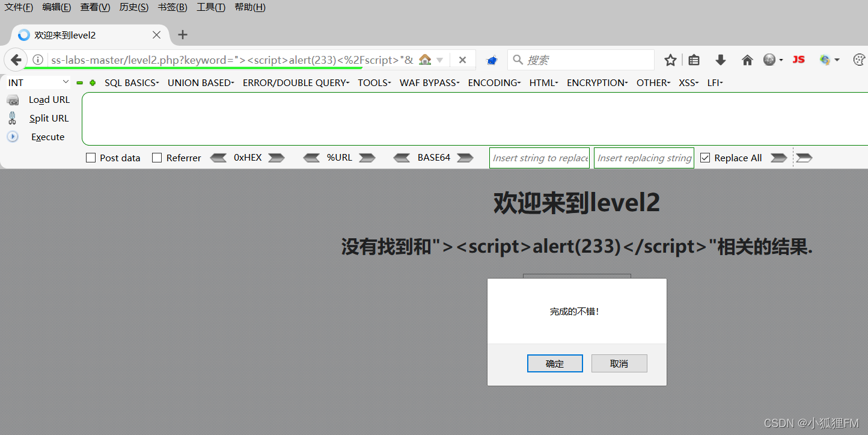Enable the Referrer checkbox
Screen dimensions: 868x435
pos(157,158)
